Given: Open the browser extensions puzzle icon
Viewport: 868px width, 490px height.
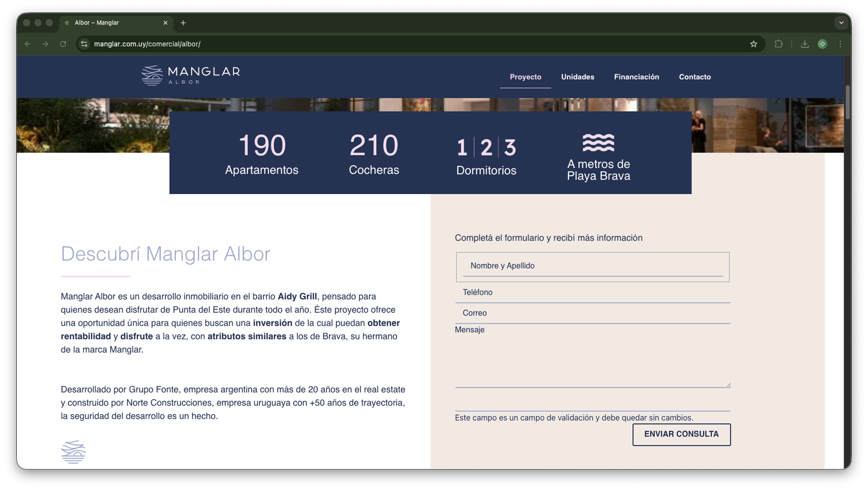Looking at the screenshot, I should point(778,44).
